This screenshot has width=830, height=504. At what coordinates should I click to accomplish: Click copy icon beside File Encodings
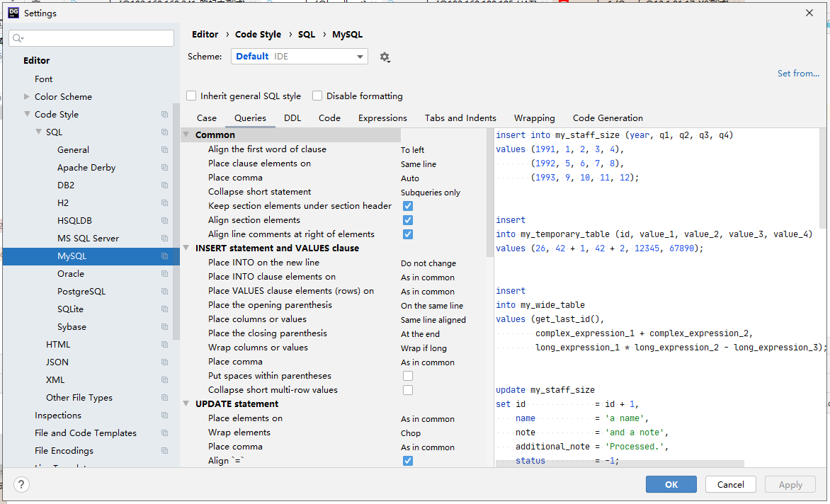coord(164,451)
